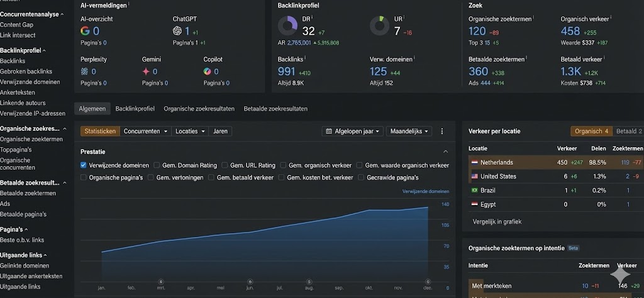This screenshot has height=298, width=644.
Task: Collapse the Pagina's sidebar section
Action: [26, 229]
